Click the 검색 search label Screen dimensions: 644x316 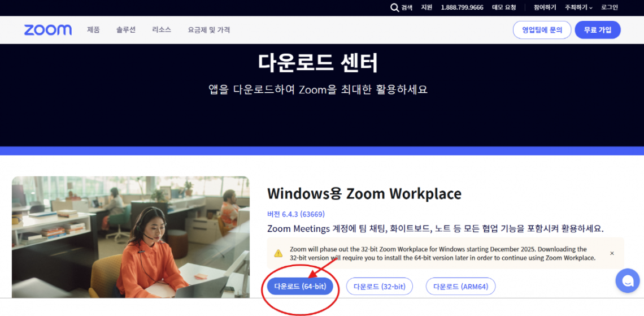407,7
